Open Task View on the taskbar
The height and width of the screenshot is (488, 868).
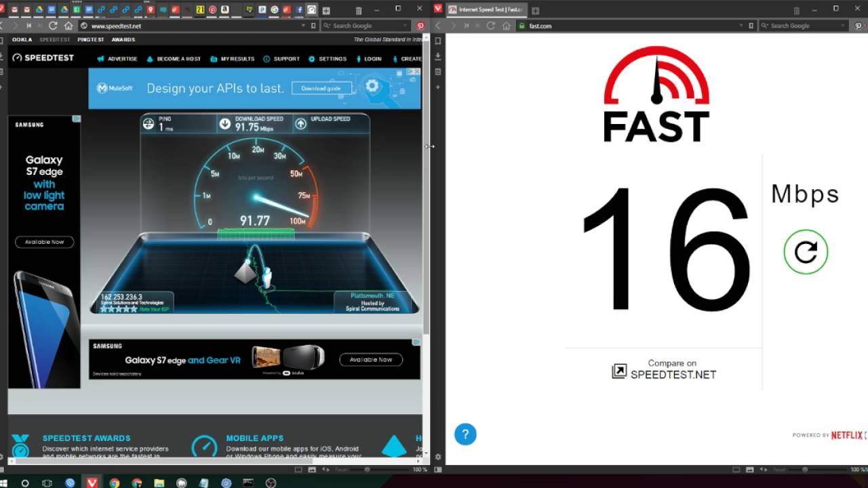(x=47, y=483)
